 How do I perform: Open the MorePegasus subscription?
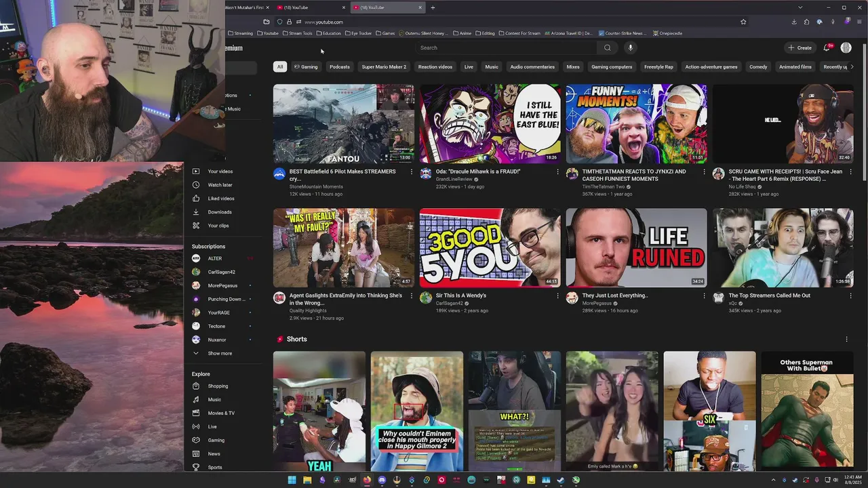[222, 285]
